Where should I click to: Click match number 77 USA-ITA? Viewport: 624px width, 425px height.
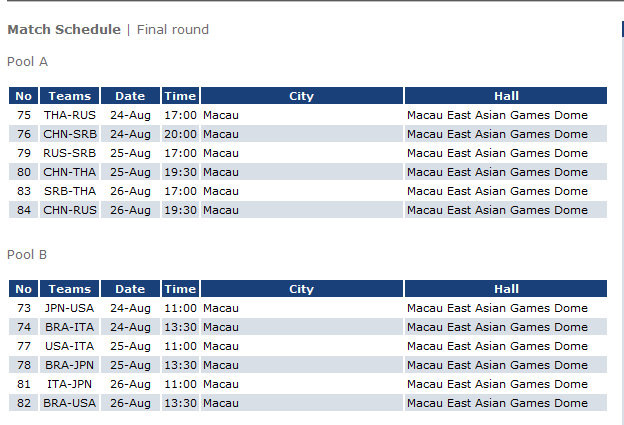24,346
